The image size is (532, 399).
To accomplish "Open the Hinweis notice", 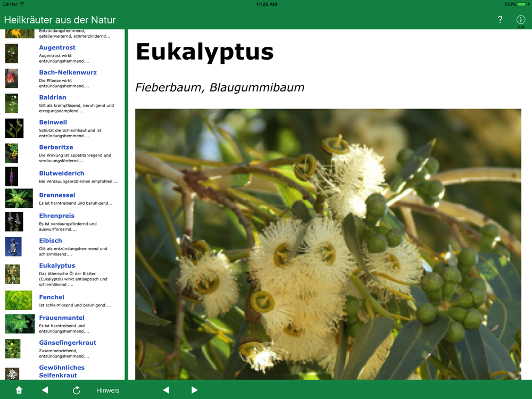I will pos(107,390).
